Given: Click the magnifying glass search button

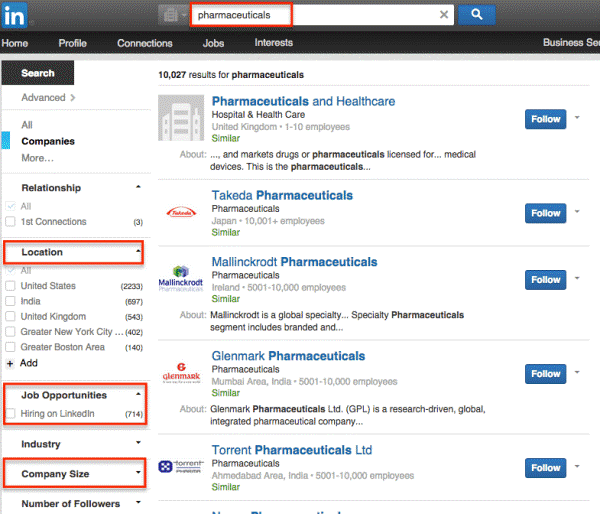Looking at the screenshot, I should (477, 15).
